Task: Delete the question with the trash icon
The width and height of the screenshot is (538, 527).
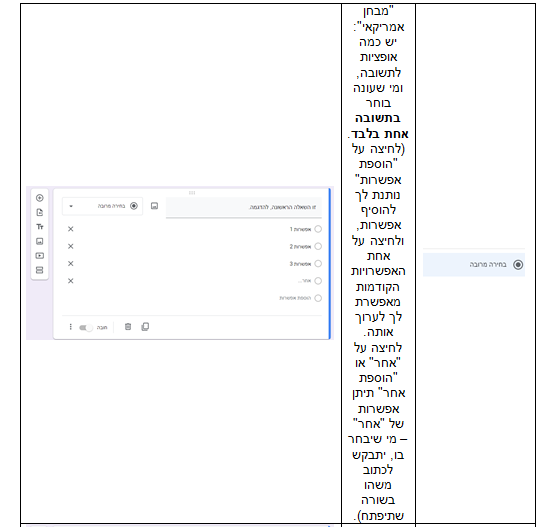Action: (128, 327)
